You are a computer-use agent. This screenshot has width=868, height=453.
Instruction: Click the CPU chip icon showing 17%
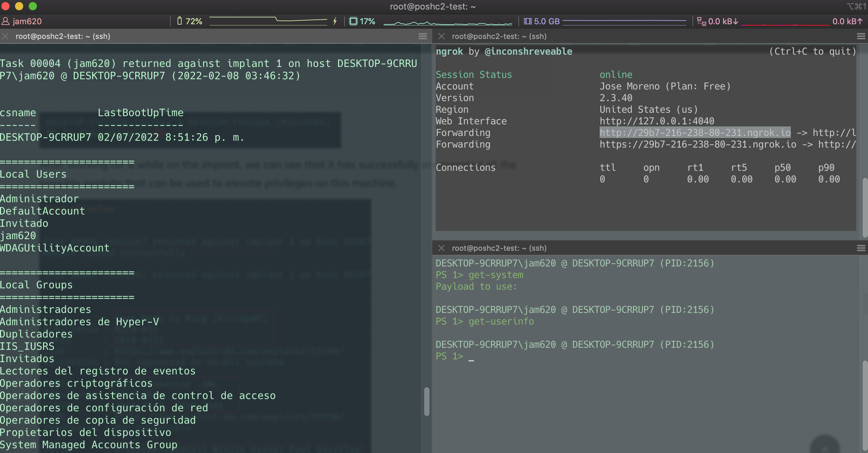353,21
